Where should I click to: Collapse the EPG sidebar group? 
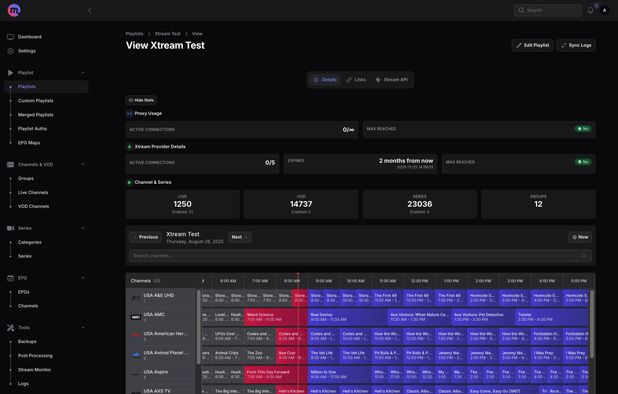pos(83,278)
